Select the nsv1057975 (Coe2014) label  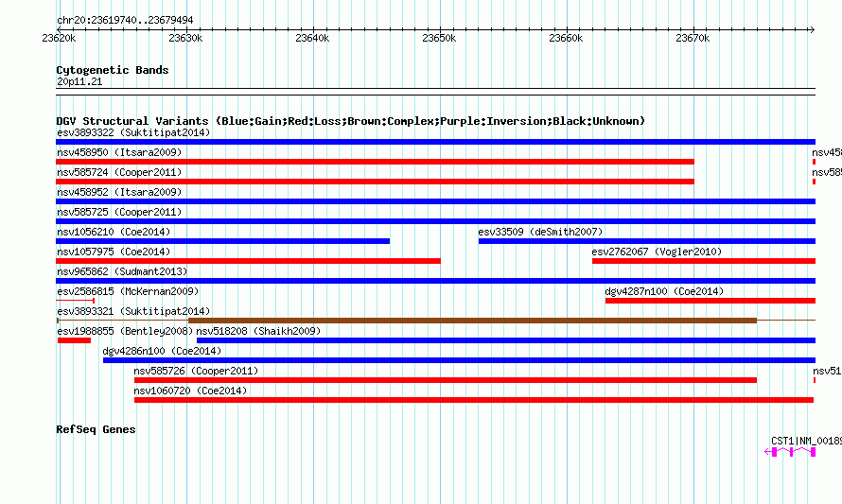(x=114, y=252)
